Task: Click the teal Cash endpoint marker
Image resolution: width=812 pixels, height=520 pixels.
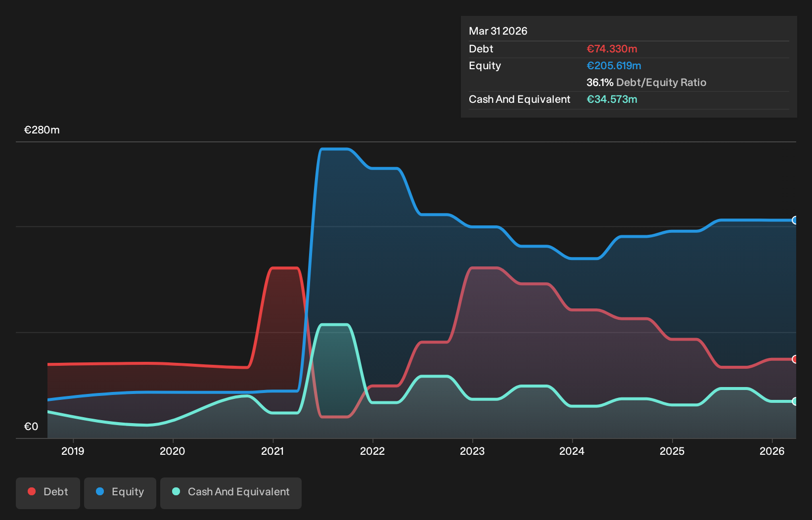Action: tap(795, 401)
